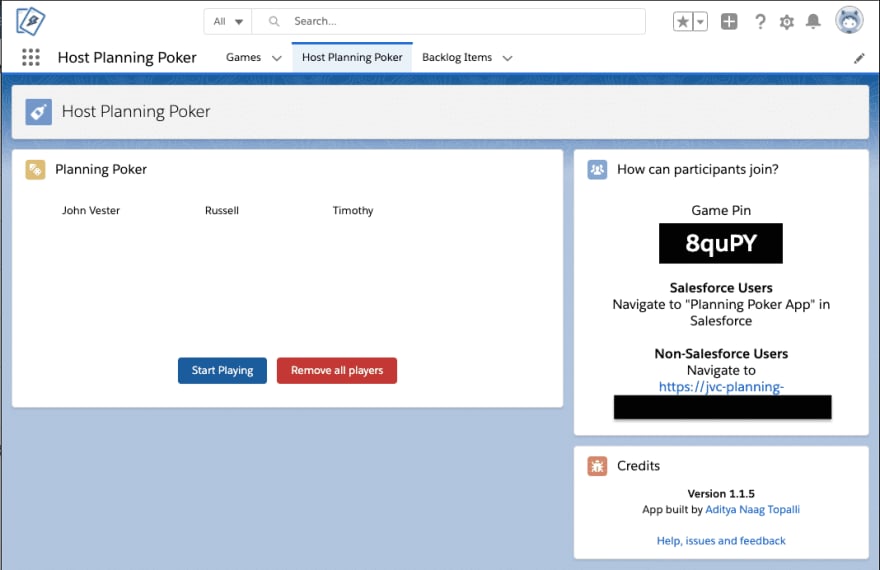Viewport: 880px width, 570px height.
Task: Open the favorites list dropdown arrow
Action: tap(700, 22)
